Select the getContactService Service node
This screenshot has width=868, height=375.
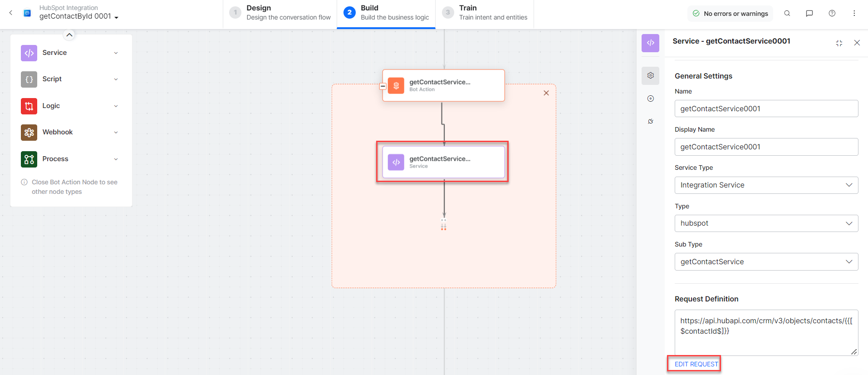[443, 162]
